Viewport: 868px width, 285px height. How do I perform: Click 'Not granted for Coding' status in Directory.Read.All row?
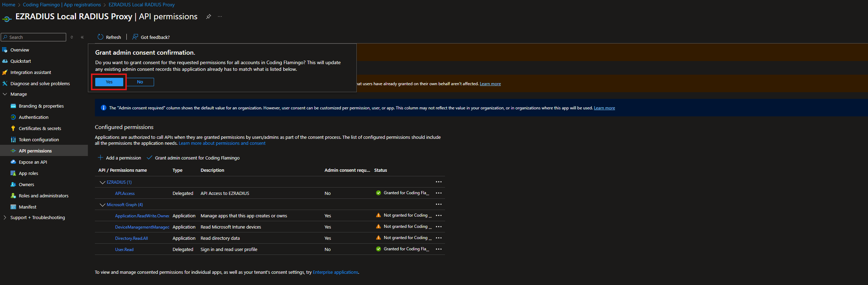(x=408, y=238)
